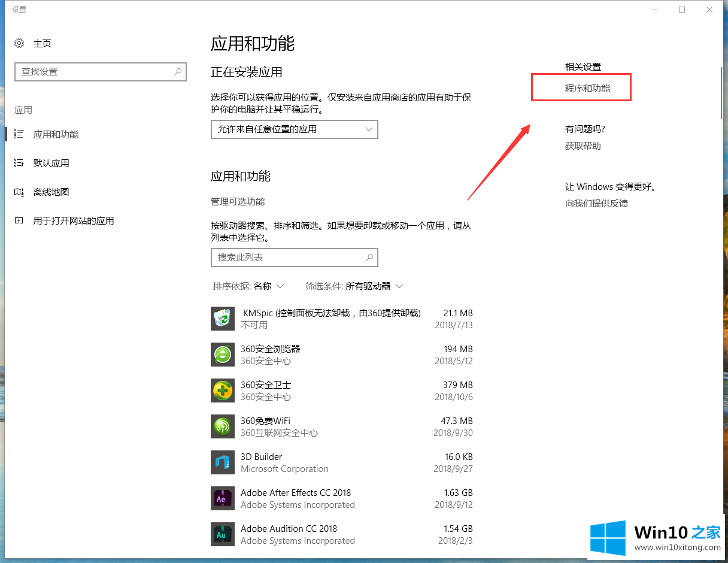This screenshot has width=728, height=563.
Task: Focus the 搜索此列表 search field
Action: 295,257
